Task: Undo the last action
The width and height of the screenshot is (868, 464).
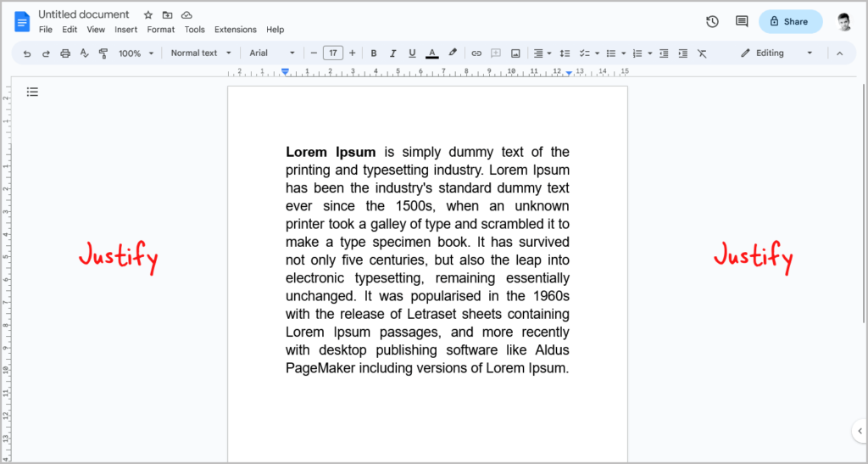Action: (27, 53)
